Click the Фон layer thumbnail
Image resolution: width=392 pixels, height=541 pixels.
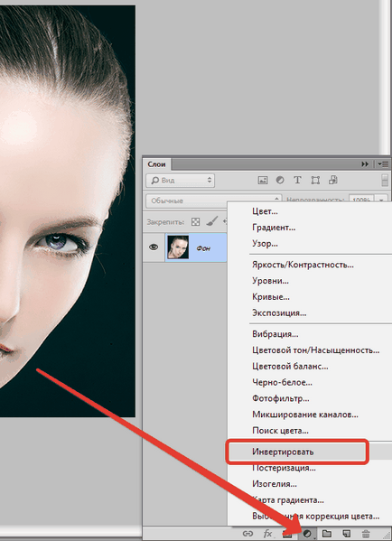[178, 247]
